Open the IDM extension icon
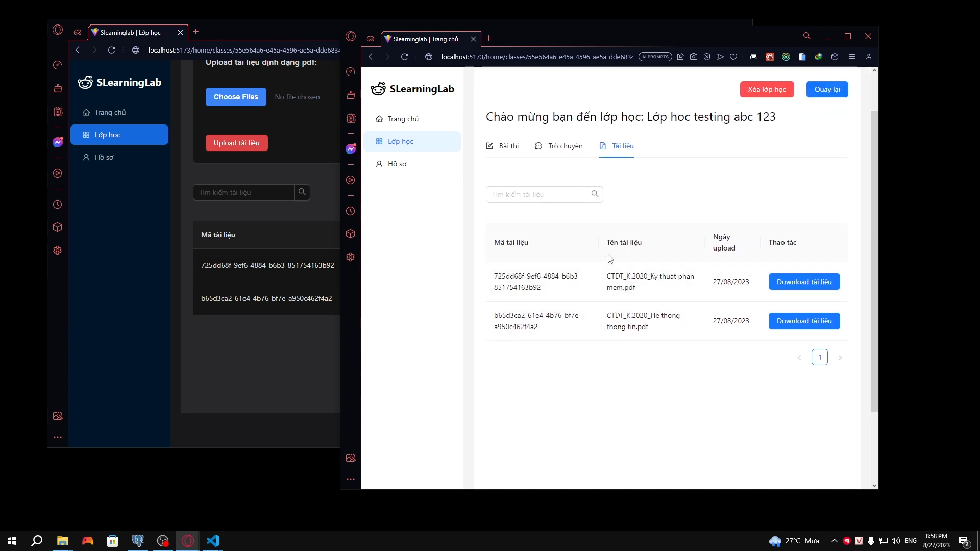The width and height of the screenshot is (980, 551). [x=819, y=57]
